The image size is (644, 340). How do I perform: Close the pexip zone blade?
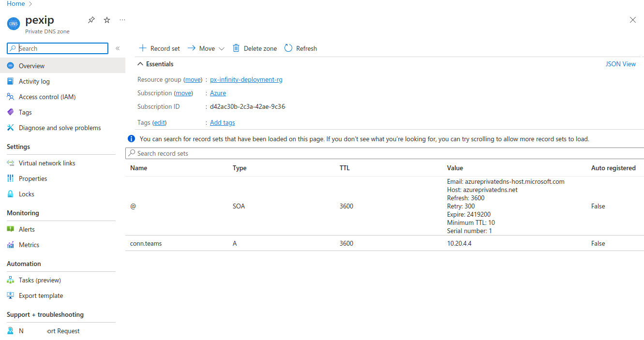click(632, 20)
